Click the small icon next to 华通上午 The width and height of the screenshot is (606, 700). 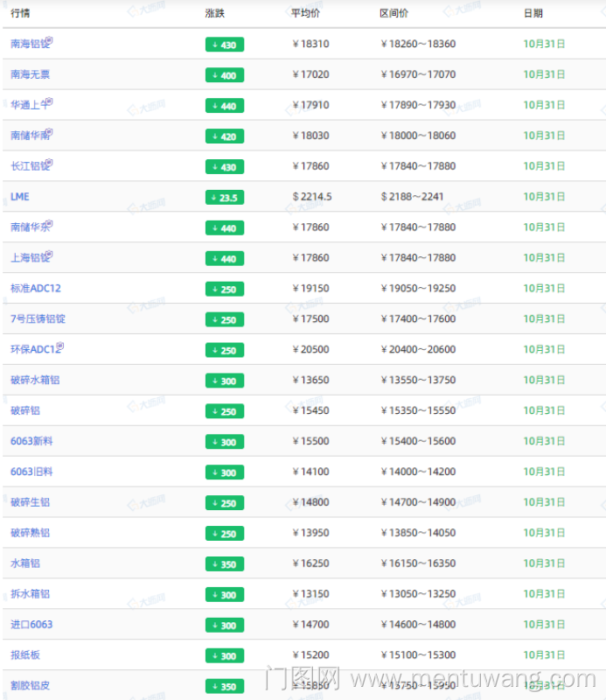click(49, 102)
